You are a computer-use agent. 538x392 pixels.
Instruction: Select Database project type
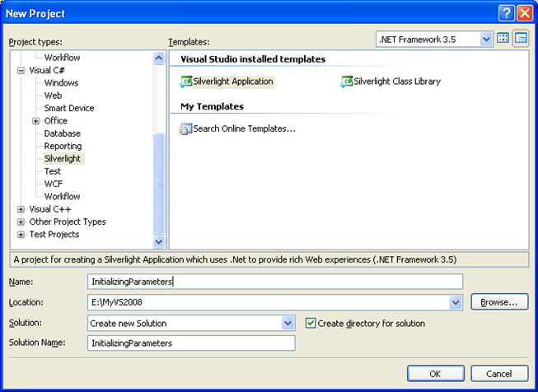coord(63,133)
